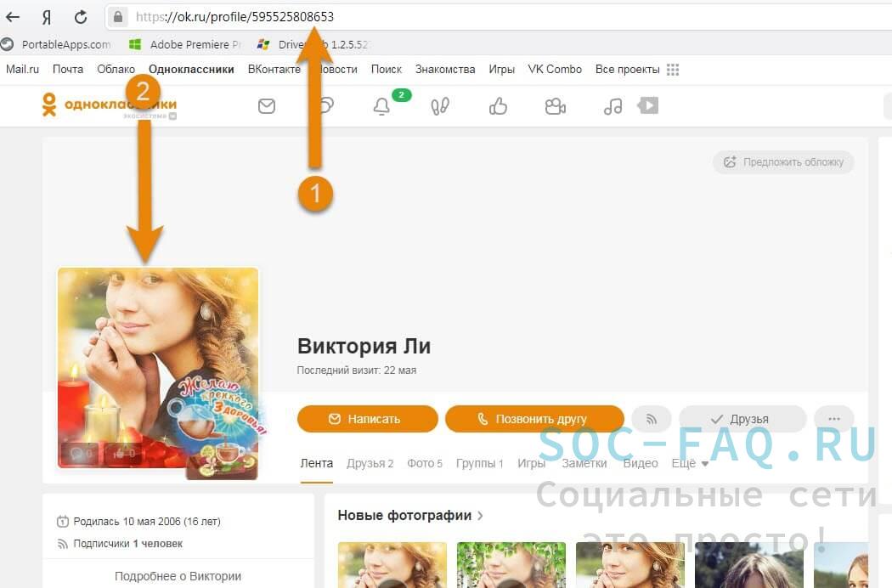Switch to the Друзья 2 tab
Viewport: 892px width, 588px height.
[370, 464]
